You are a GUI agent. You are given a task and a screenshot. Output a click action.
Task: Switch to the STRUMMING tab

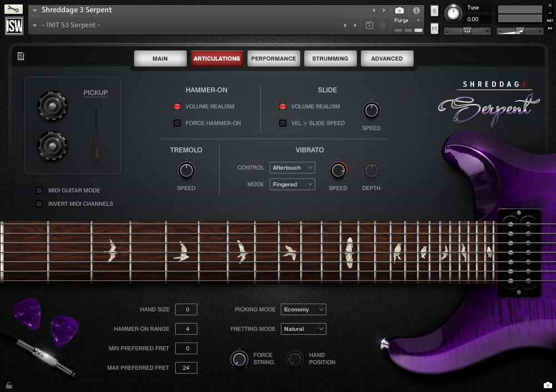click(x=330, y=58)
